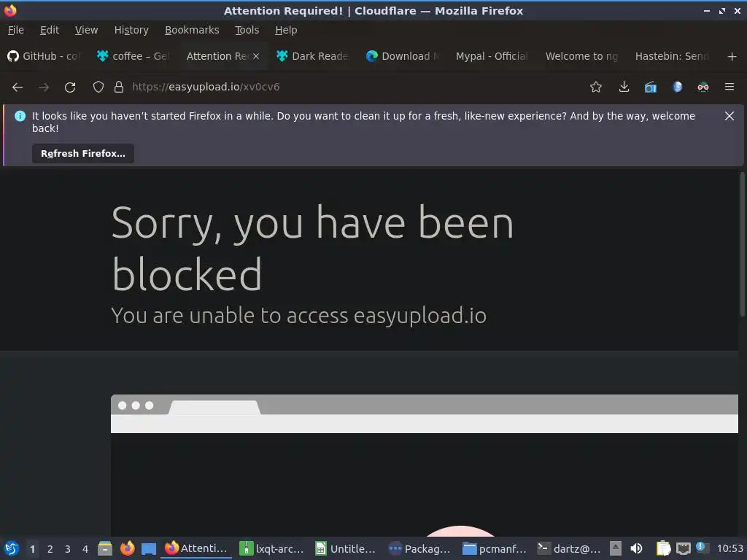This screenshot has height=560, width=747.
Task: Switch to the GitHub tab
Action: pyautogui.click(x=44, y=56)
